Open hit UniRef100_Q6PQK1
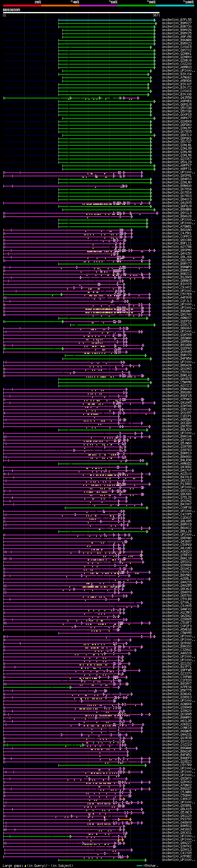This screenshot has height=868, width=197. [x=177, y=139]
